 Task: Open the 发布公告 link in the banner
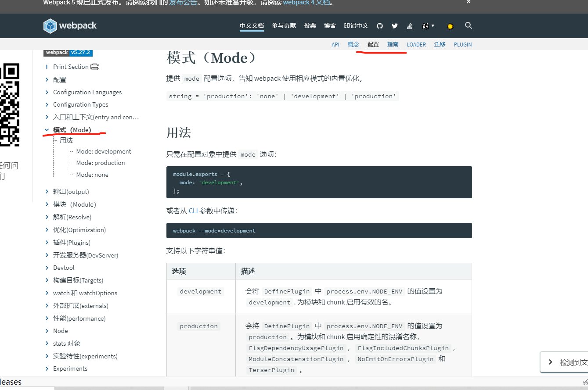coord(183,2)
